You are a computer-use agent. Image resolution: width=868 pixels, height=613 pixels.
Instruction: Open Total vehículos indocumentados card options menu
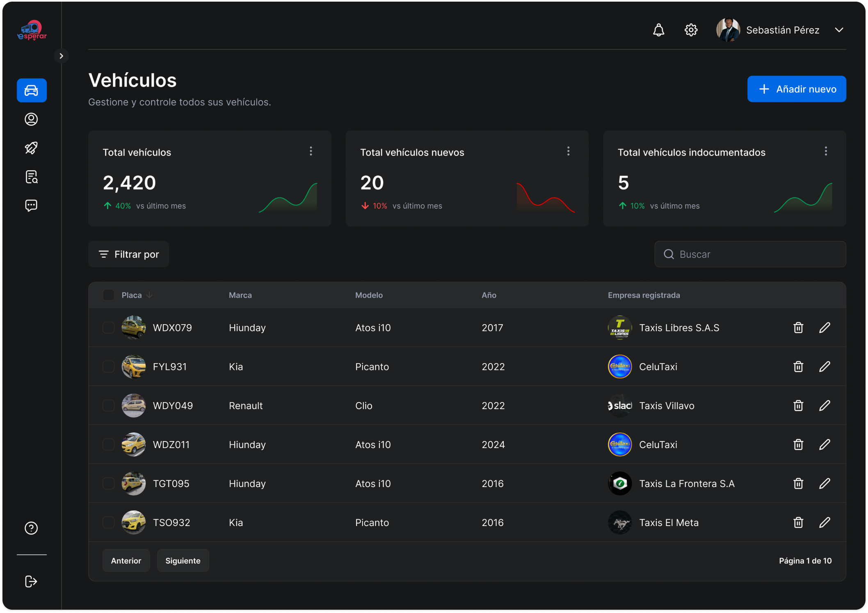point(826,151)
